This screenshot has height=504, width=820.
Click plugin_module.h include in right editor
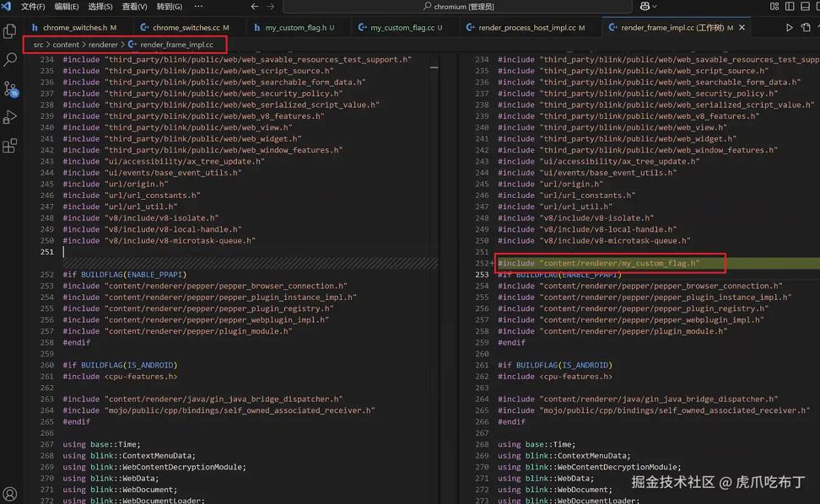[x=612, y=331]
